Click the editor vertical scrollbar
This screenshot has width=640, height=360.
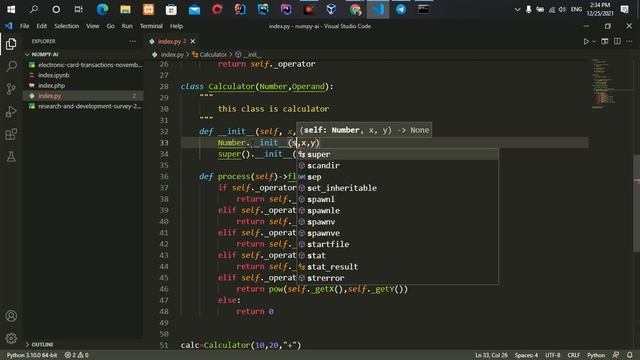pyautogui.click(x=637, y=204)
